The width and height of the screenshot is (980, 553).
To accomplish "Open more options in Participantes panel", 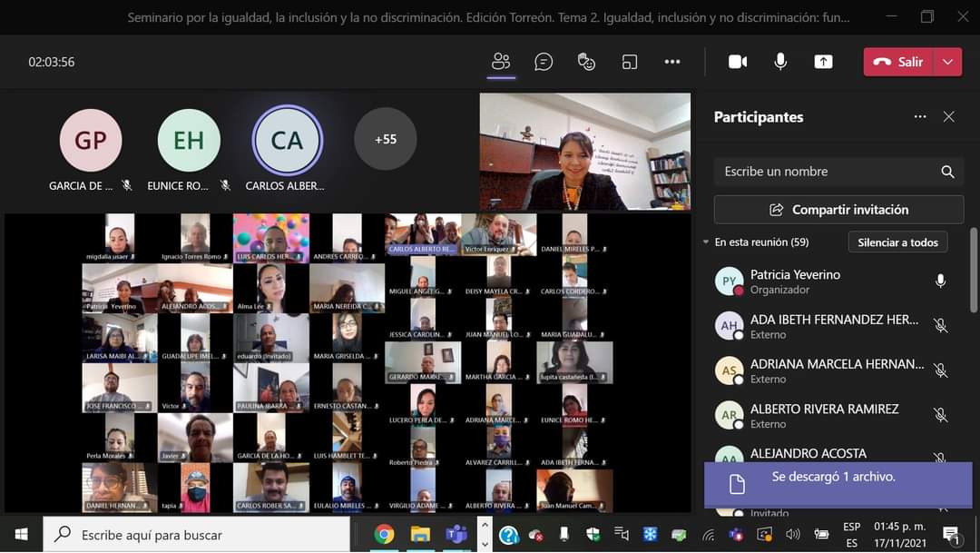I will [x=920, y=117].
